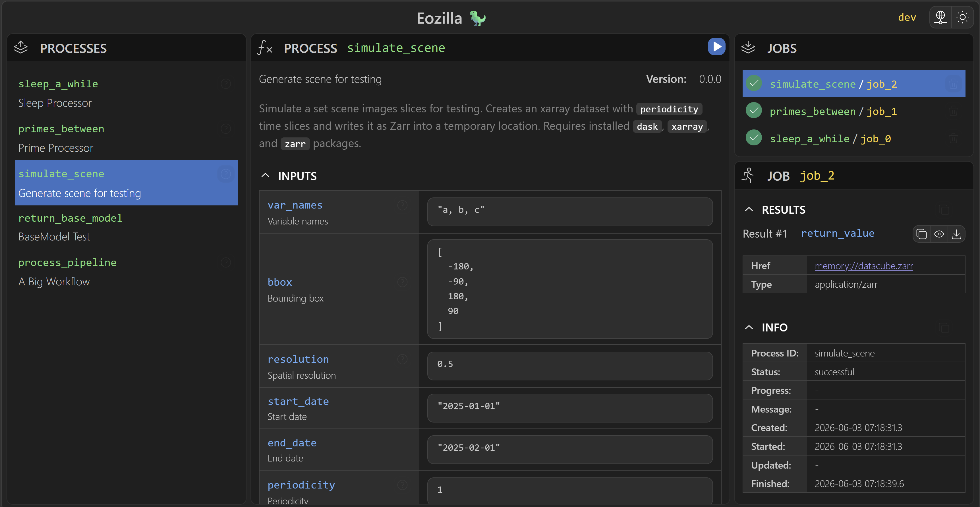This screenshot has height=507, width=980.
Task: Select the sleep_a_while / job_0 entry
Action: point(854,139)
